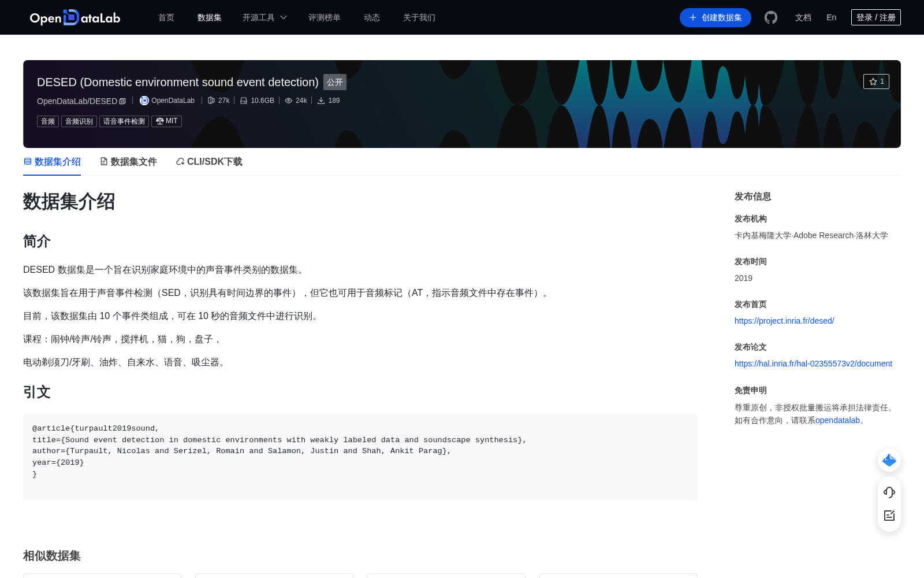Viewport: 924px width, 578px height.
Task: Click the 卡内基梅隆大学·Adobe Research·洛林大学 text
Action: click(811, 235)
